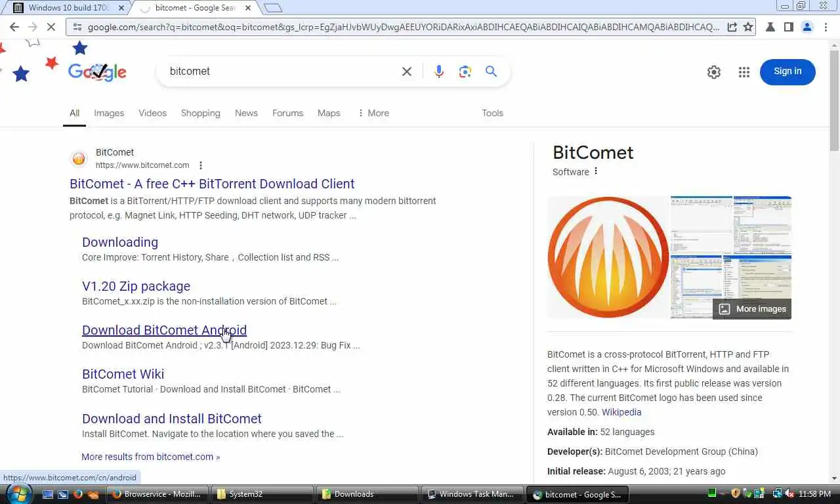Select the bitcomet Google Search tab
The image size is (840, 504).
[194, 8]
